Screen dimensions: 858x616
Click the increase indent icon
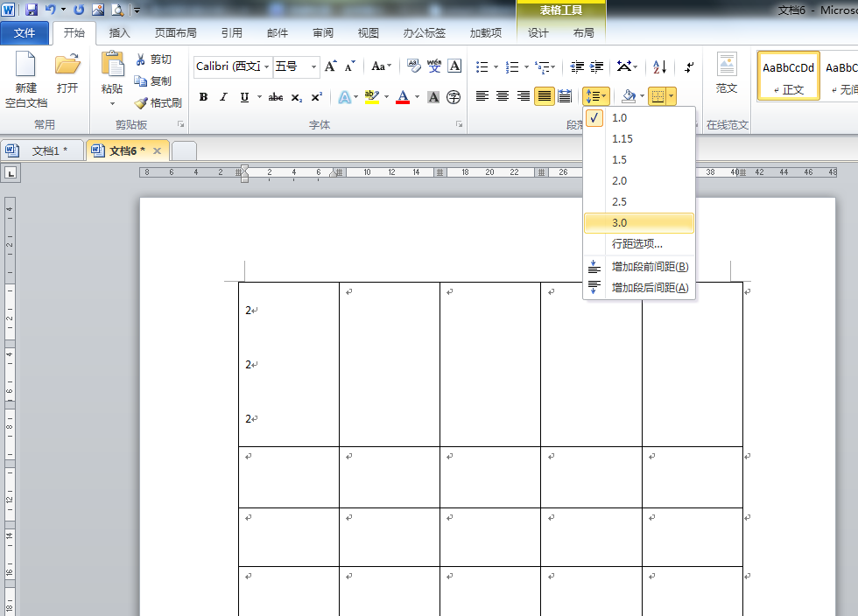point(596,66)
